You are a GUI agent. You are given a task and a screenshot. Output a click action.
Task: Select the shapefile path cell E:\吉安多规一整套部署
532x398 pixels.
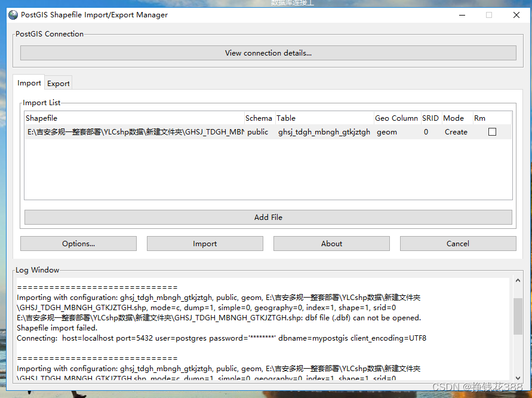135,131
